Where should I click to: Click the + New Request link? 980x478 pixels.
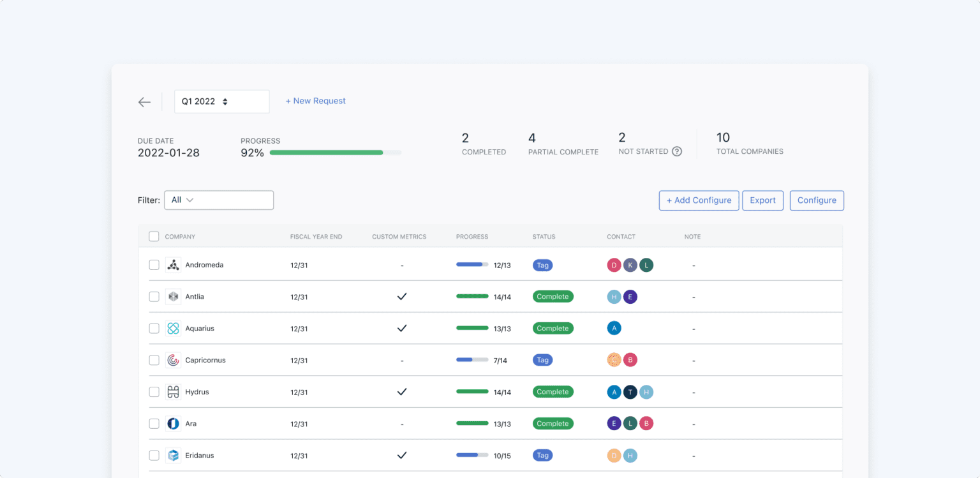pyautogui.click(x=315, y=101)
